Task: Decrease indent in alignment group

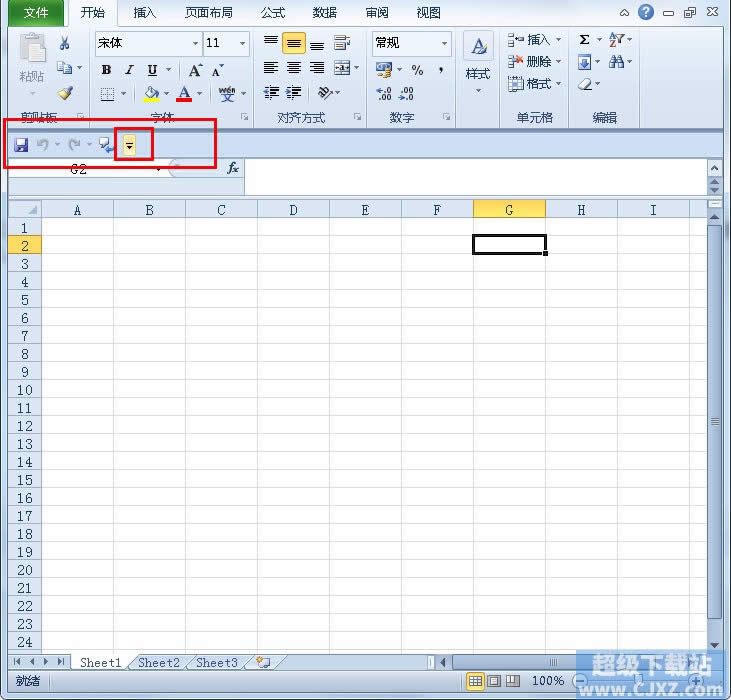Action: coord(271,93)
